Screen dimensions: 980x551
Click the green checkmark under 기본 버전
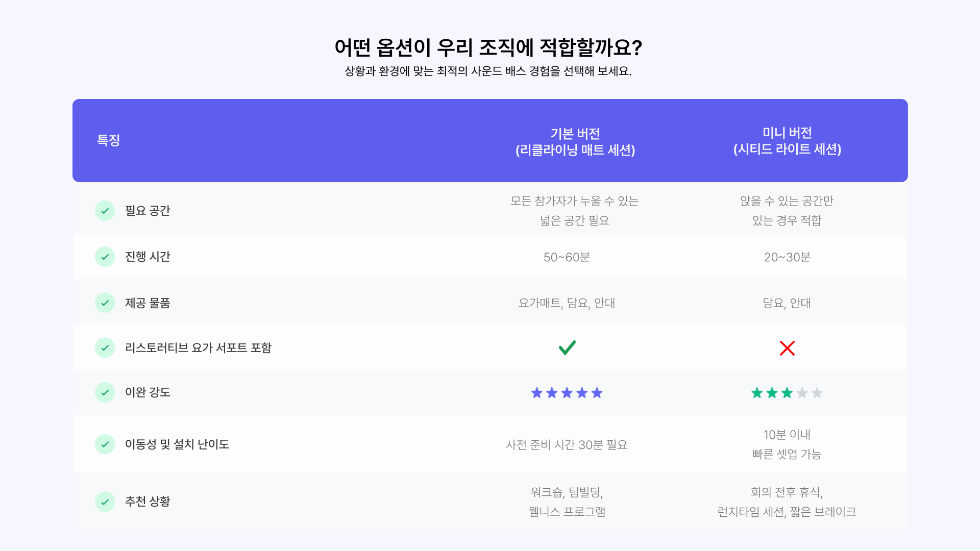click(x=567, y=347)
